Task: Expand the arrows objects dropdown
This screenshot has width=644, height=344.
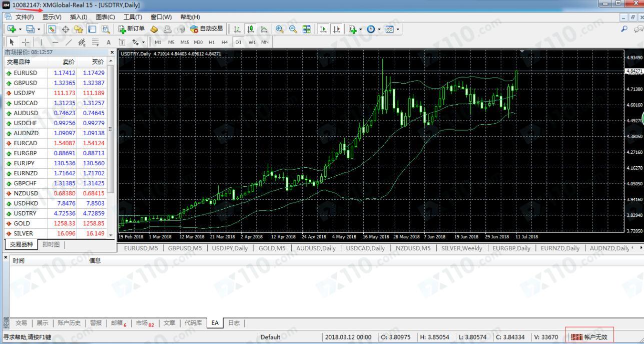Action: pos(143,42)
